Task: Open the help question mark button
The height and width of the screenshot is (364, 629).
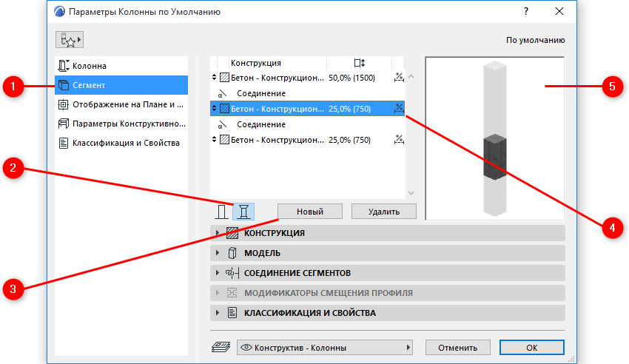Action: point(526,11)
